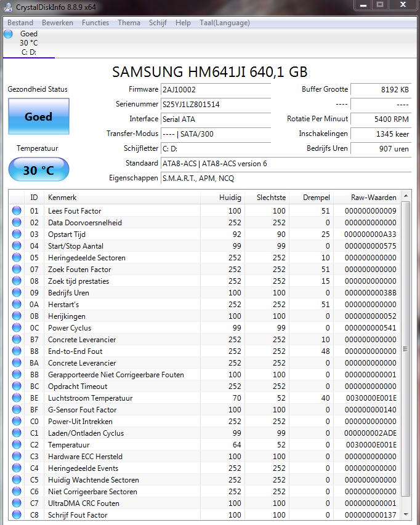
Task: Click the Raw-Waarden column header
Action: (367, 198)
